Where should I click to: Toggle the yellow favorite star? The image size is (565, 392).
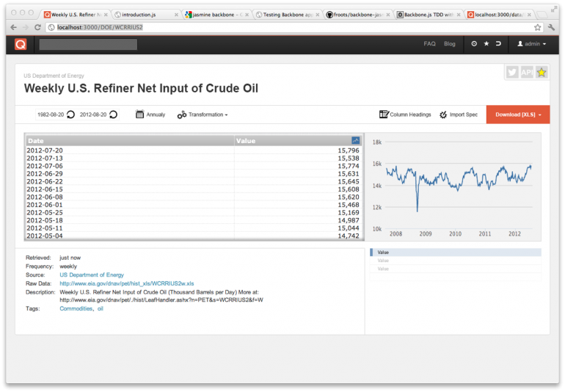[x=542, y=73]
